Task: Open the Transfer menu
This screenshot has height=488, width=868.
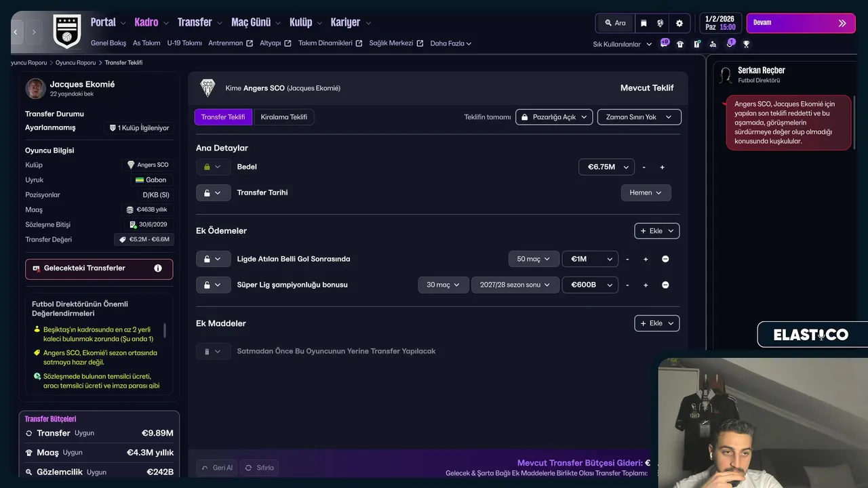Action: coord(199,22)
